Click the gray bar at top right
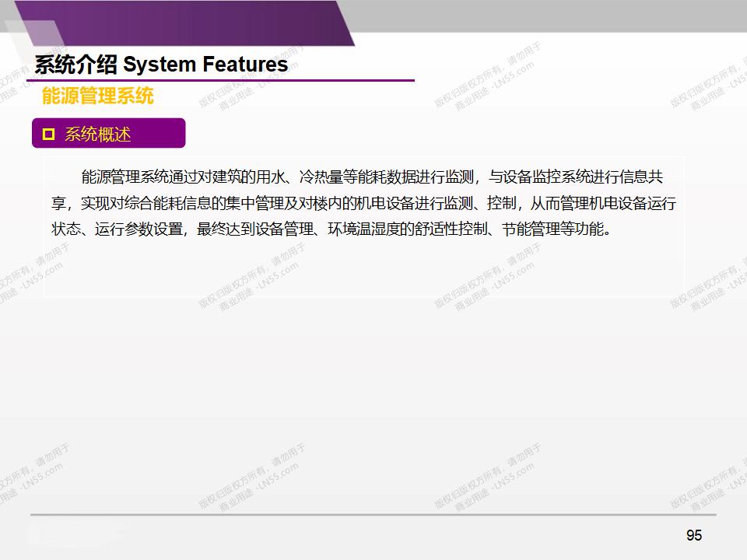This screenshot has height=560, width=747. click(x=545, y=16)
